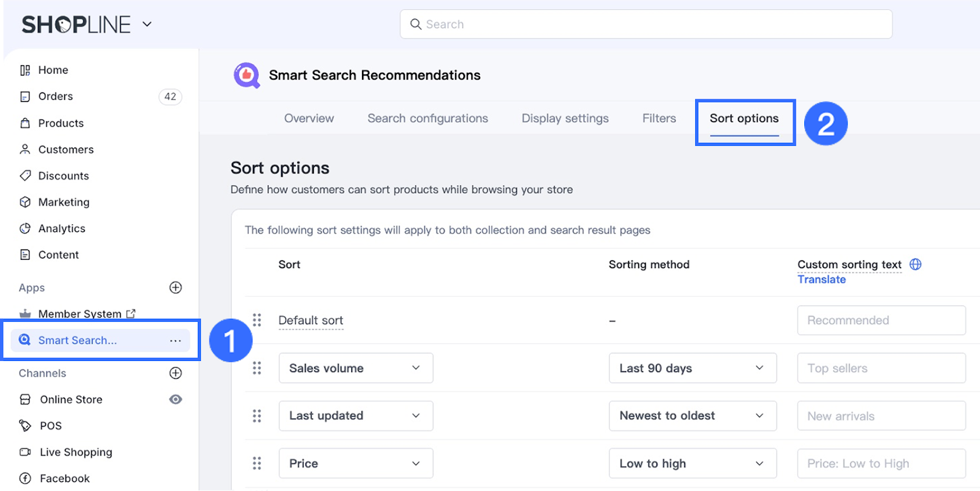Open the Display settings tab
The height and width of the screenshot is (491, 980).
pos(565,118)
